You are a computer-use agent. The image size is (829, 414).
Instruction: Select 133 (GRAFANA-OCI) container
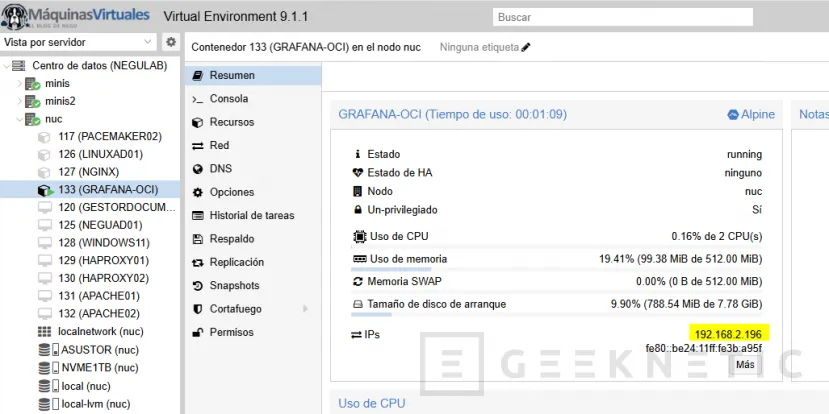tap(108, 190)
